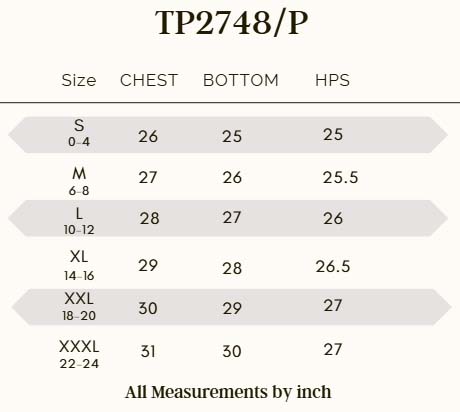The height and width of the screenshot is (412, 460).
Task: Select the HPS column header
Action: coord(332,80)
